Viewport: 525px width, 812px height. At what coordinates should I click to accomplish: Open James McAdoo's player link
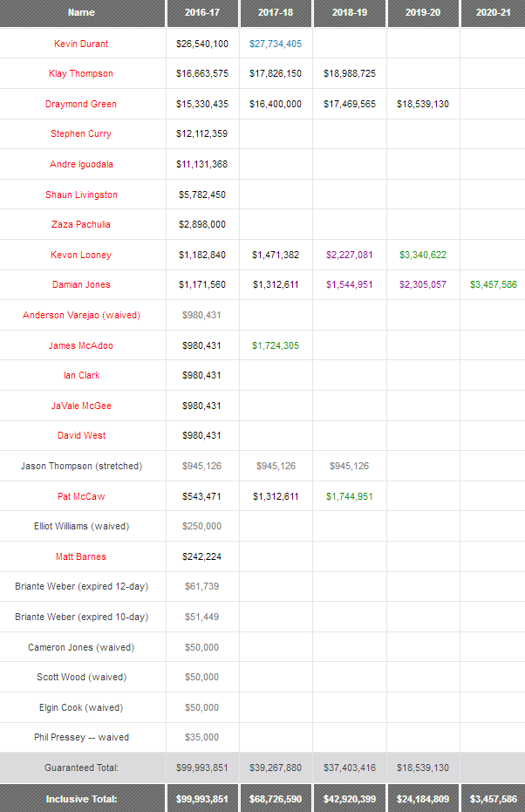pyautogui.click(x=81, y=345)
